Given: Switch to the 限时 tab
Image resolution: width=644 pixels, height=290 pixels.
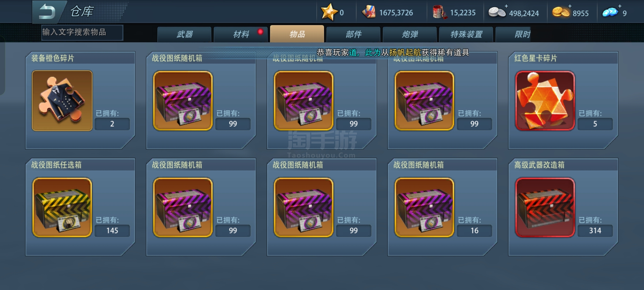Looking at the screenshot, I should click(x=513, y=34).
